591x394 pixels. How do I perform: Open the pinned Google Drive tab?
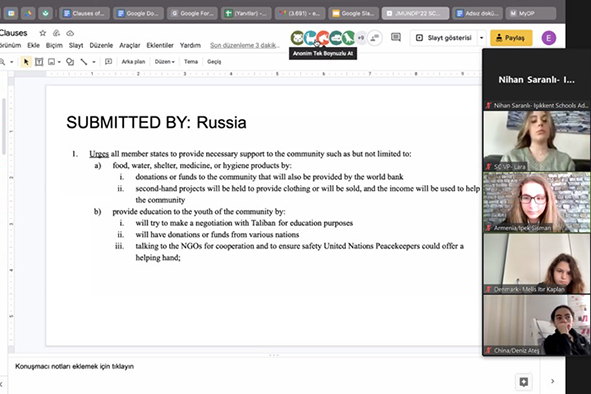(29, 14)
